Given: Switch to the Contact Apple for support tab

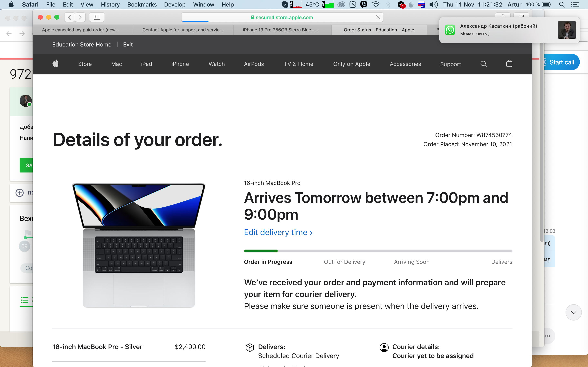Looking at the screenshot, I should [x=183, y=30].
